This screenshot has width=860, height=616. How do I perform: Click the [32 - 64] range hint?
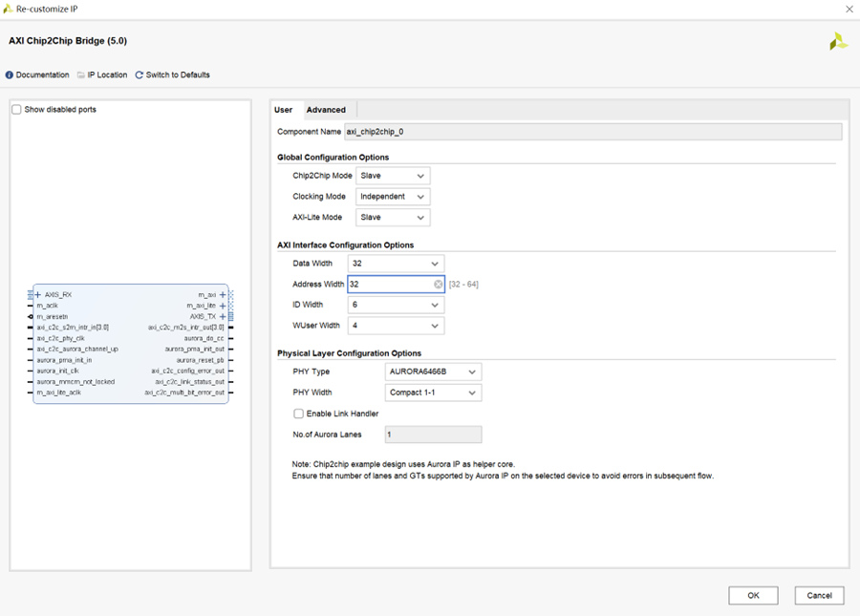point(463,285)
